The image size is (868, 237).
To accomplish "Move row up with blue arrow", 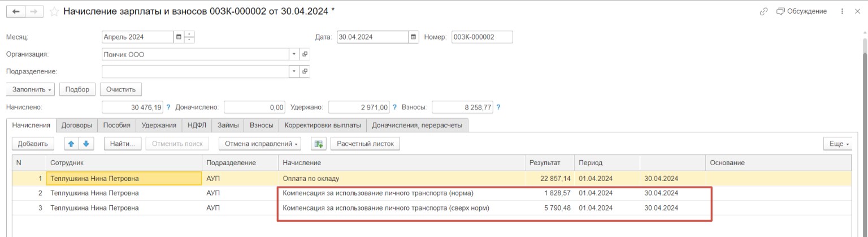I will coord(71,144).
